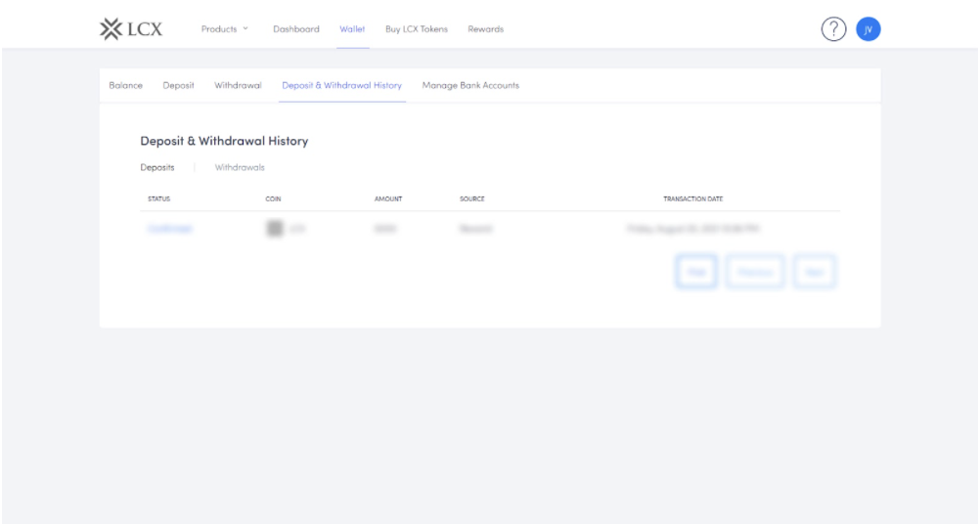Show the Withdrawals history list
This screenshot has width=980, height=524.
[x=240, y=167]
